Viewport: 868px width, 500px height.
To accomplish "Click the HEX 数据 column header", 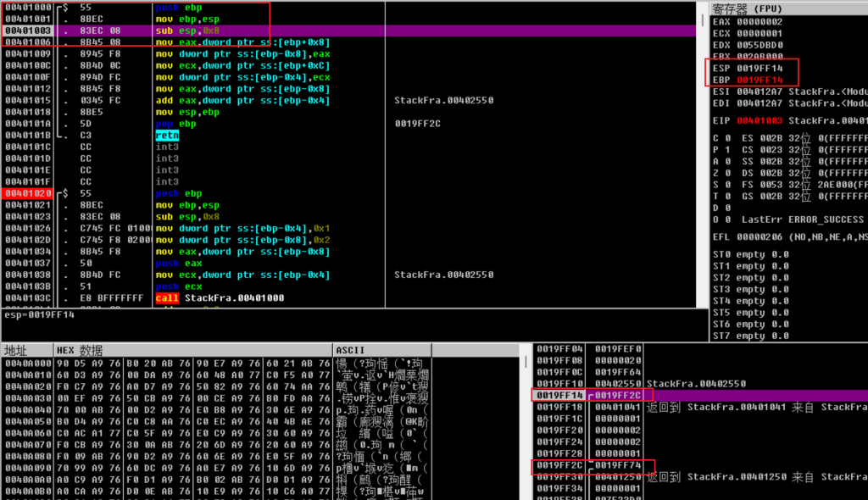I will pos(80,351).
